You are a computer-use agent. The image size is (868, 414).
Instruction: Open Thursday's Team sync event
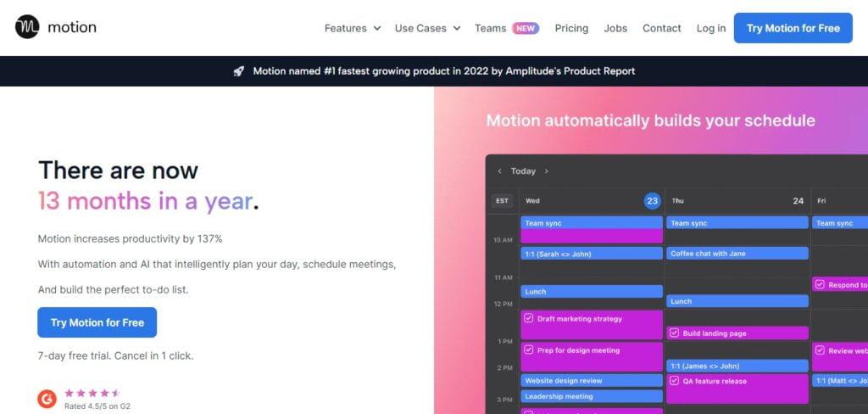[737, 223]
